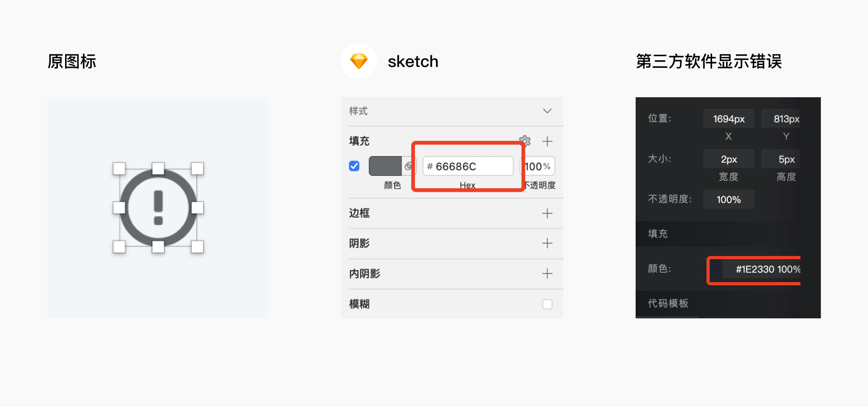Collapse the 样式 section chevron
The width and height of the screenshot is (868, 407).
click(547, 111)
